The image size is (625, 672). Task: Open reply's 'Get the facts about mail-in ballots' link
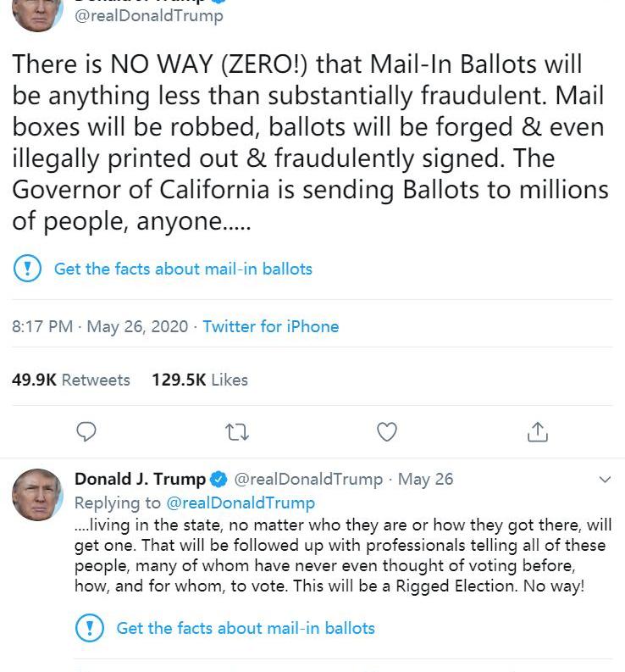point(246,628)
